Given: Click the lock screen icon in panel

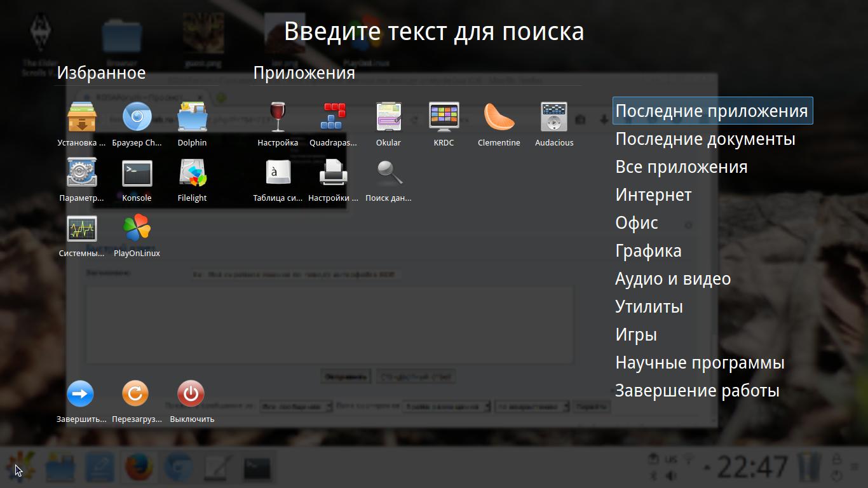Looking at the screenshot, I should tap(837, 459).
